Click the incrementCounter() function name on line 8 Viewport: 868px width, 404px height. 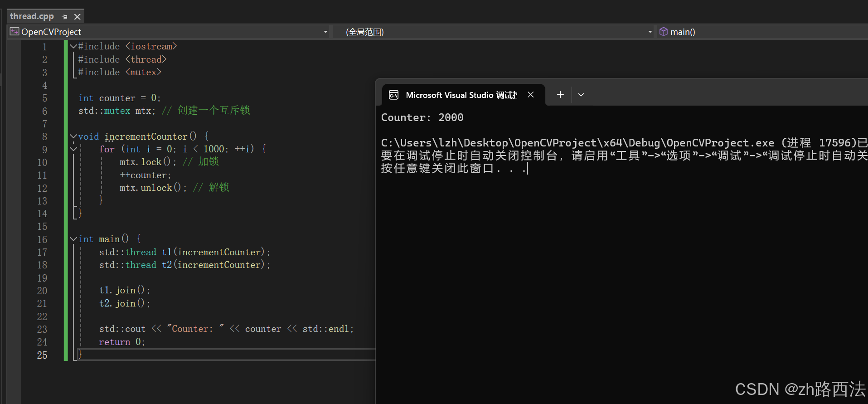150,136
